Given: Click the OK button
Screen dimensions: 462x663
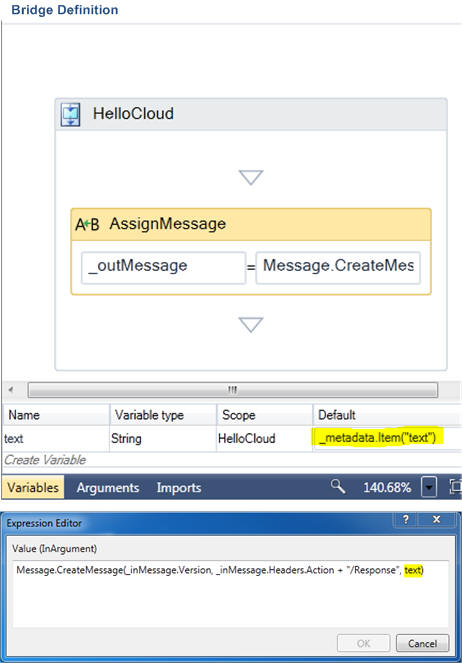Looking at the screenshot, I should click(363, 643).
